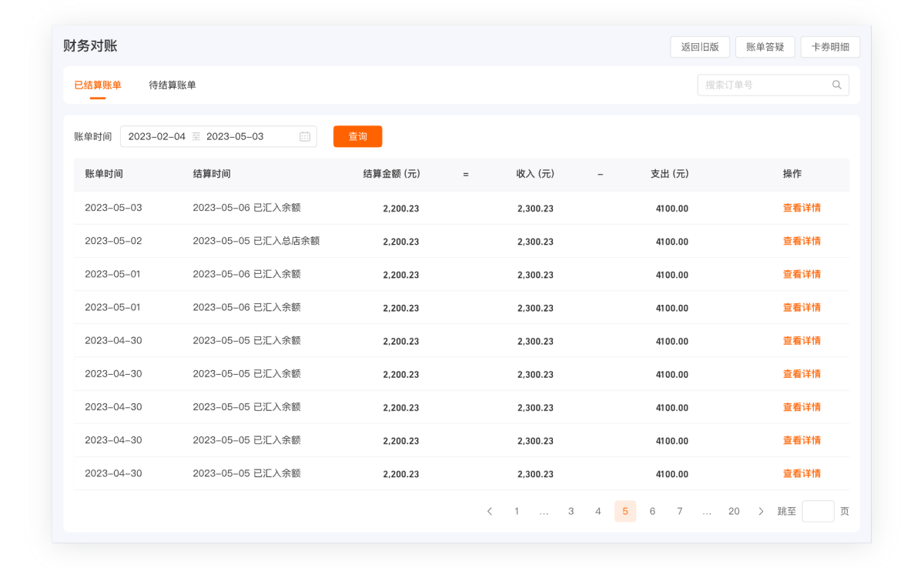Jump to page 20
The width and height of the screenshot is (924, 568).
click(734, 512)
